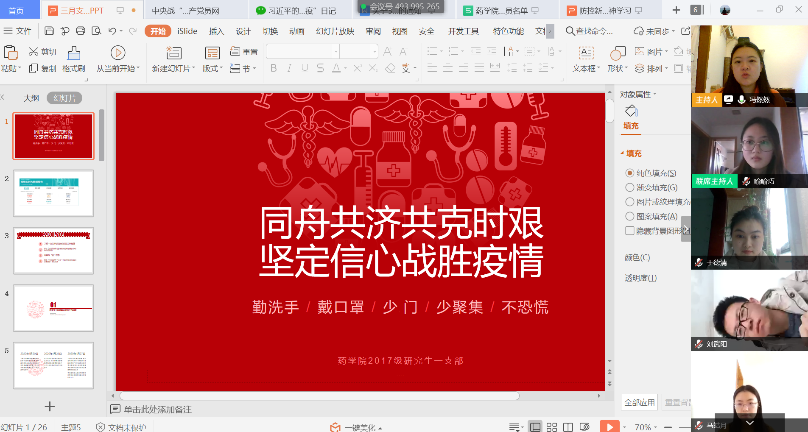Select the solid fill radio option
The height and width of the screenshot is (432, 808).
630,173
